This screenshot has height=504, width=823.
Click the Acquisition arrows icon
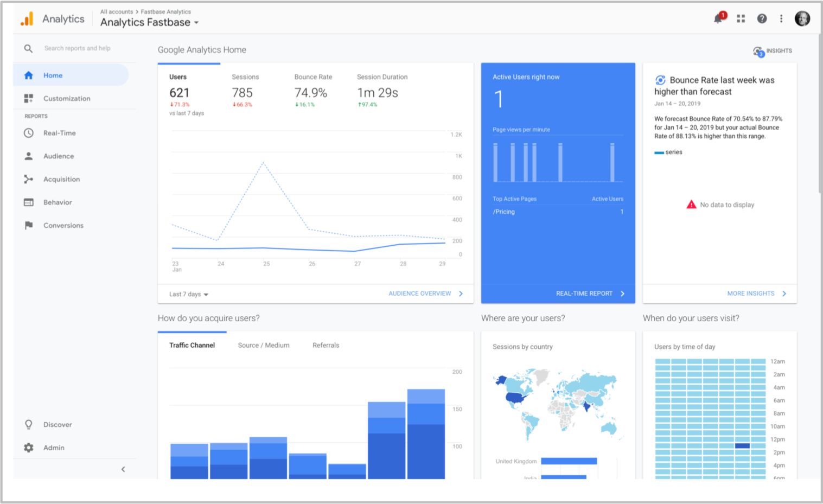[x=29, y=179]
